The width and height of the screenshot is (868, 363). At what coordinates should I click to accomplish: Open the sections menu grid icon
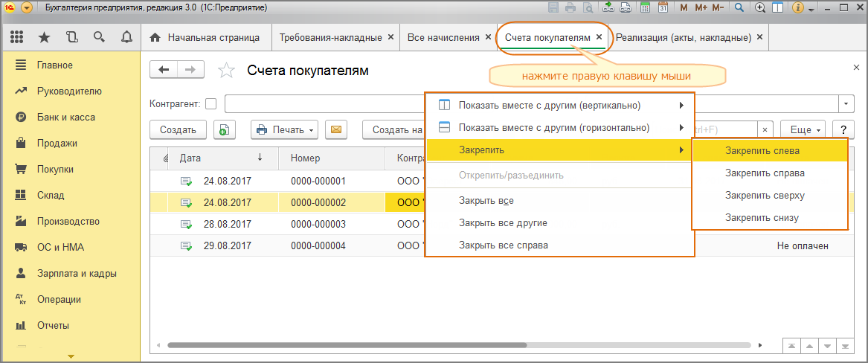(17, 38)
